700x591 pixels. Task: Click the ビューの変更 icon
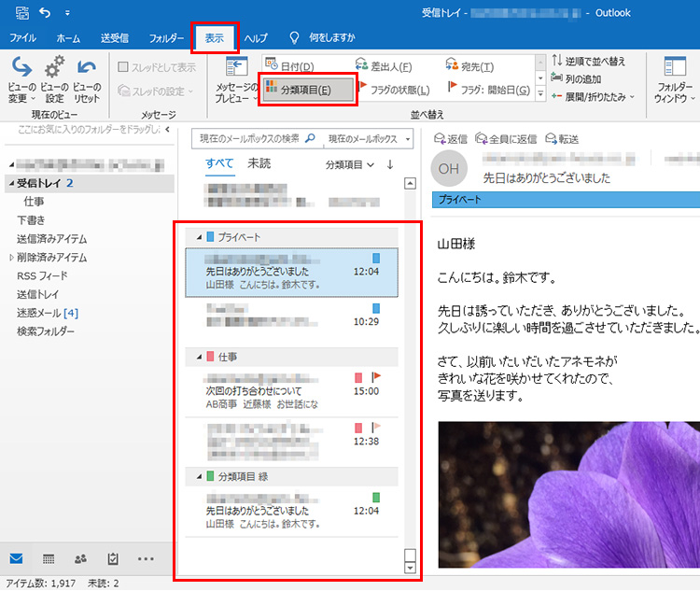(21, 70)
